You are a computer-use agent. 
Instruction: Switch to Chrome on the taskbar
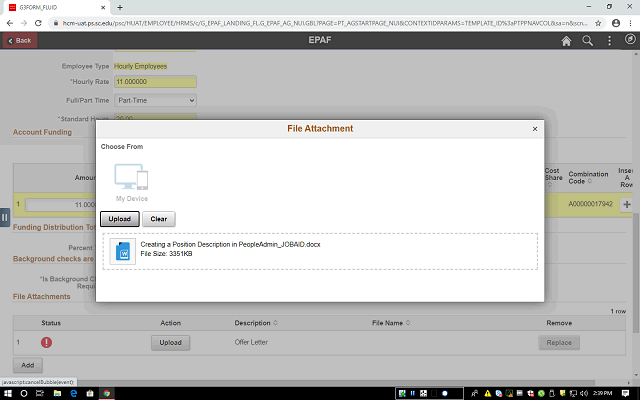[x=107, y=393]
